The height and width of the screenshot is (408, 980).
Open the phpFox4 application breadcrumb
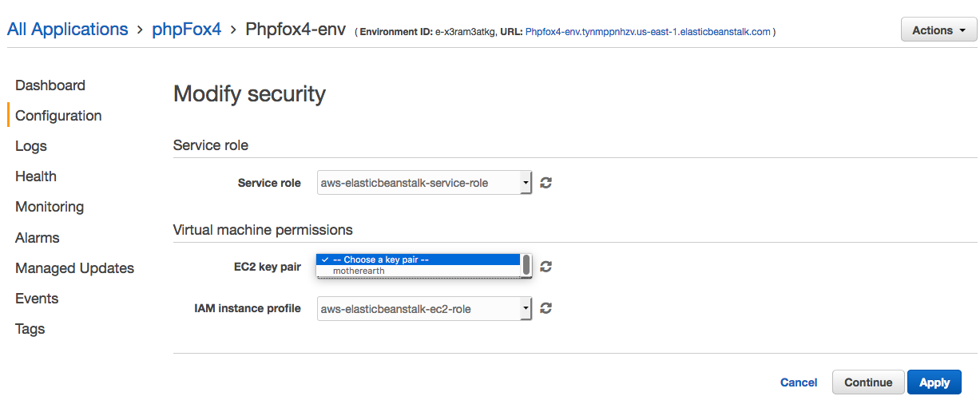[186, 30]
